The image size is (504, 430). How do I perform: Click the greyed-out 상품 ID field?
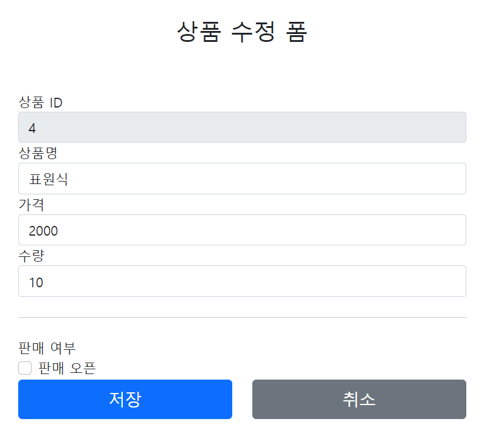tap(242, 127)
